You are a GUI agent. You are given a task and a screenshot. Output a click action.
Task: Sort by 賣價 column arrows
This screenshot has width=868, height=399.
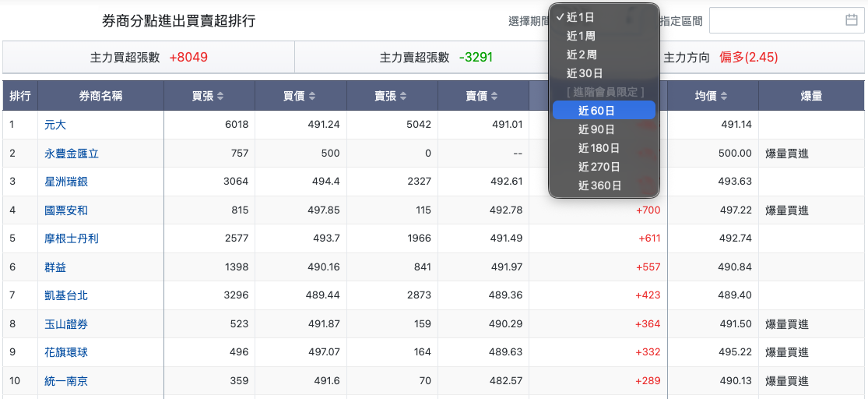(x=494, y=96)
